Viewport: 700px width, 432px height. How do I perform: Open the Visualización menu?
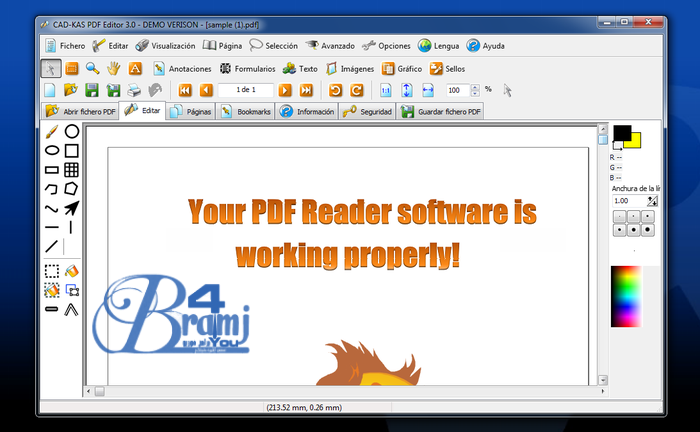point(165,46)
